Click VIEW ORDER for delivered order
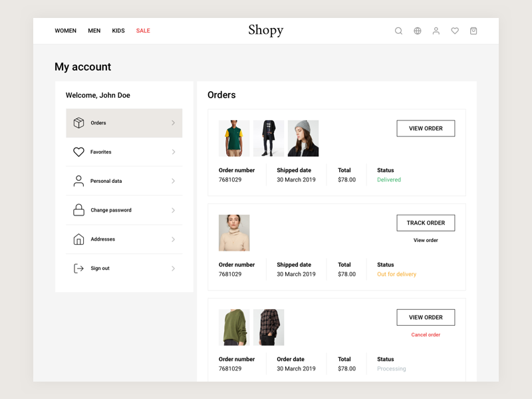The width and height of the screenshot is (532, 399). pyautogui.click(x=426, y=128)
